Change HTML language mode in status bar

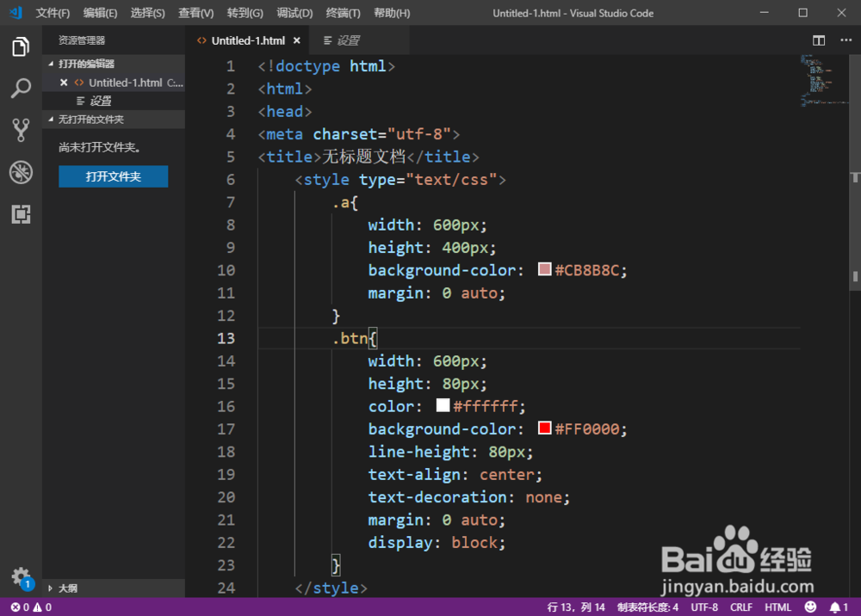click(x=777, y=607)
